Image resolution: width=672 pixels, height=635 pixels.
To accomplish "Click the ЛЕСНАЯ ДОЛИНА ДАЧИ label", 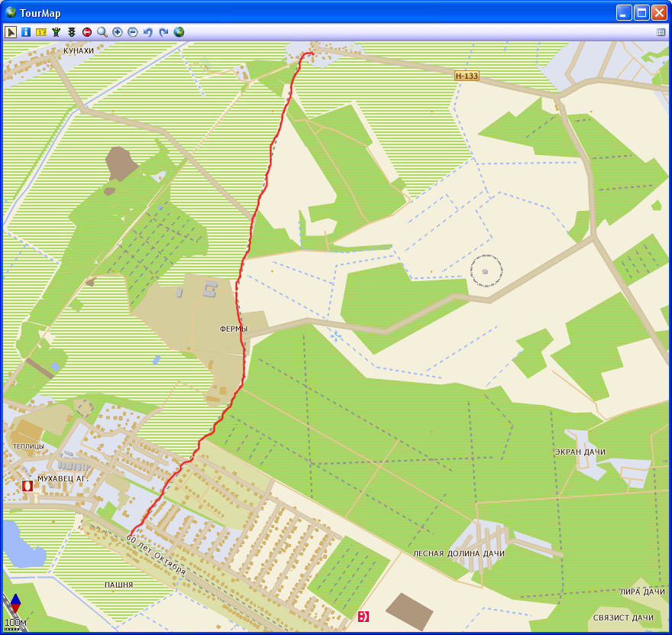I will [x=459, y=553].
